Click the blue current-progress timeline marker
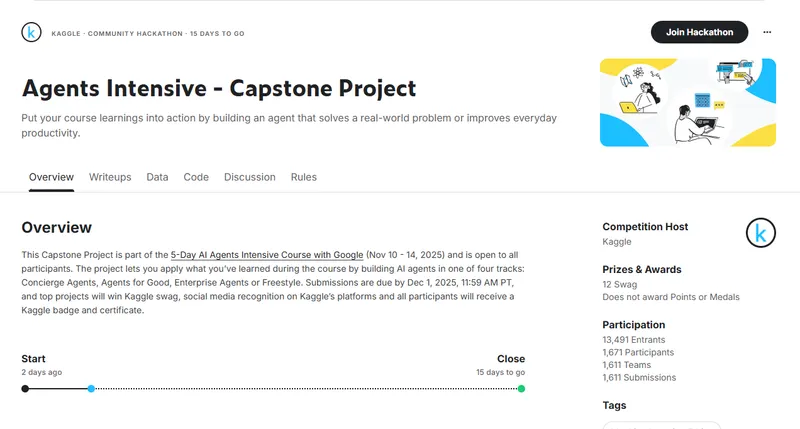This screenshot has height=429, width=800. (91, 388)
